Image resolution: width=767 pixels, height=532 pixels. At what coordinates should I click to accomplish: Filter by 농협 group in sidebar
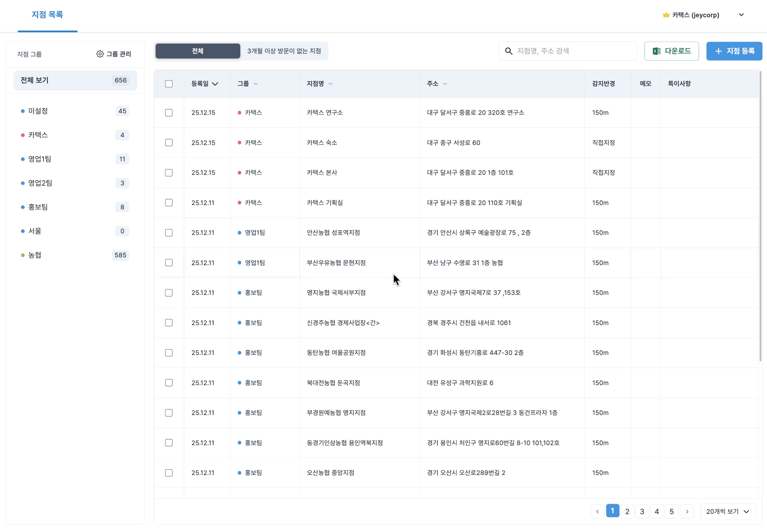tap(35, 255)
